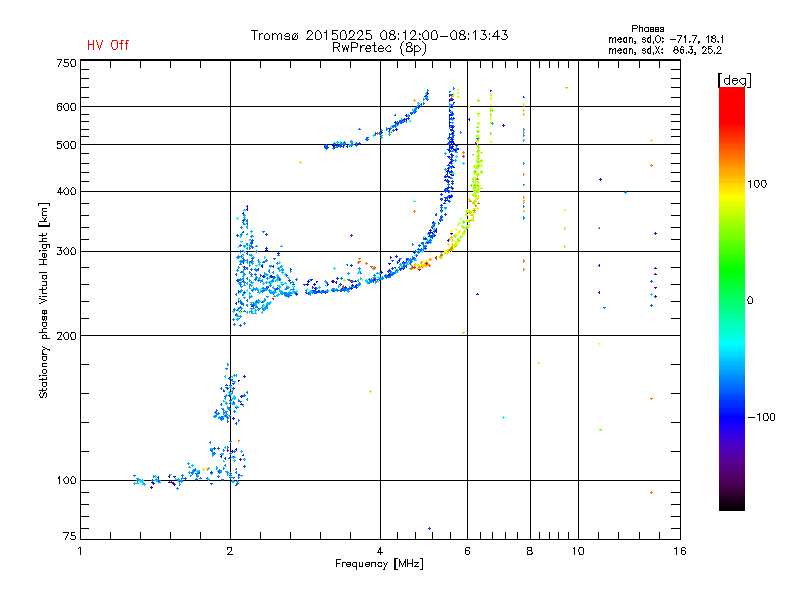Click the '[deg]' colorbar unit label

point(734,80)
